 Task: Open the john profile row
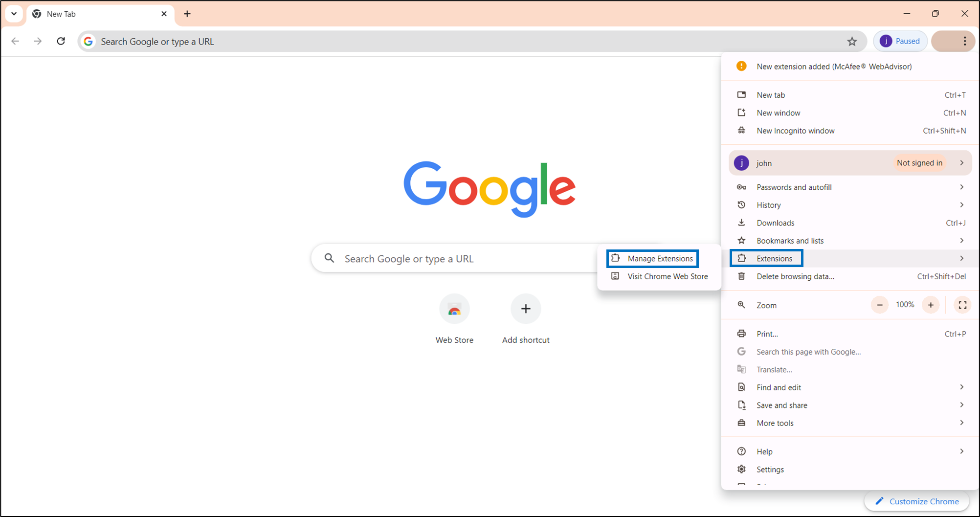click(x=850, y=163)
